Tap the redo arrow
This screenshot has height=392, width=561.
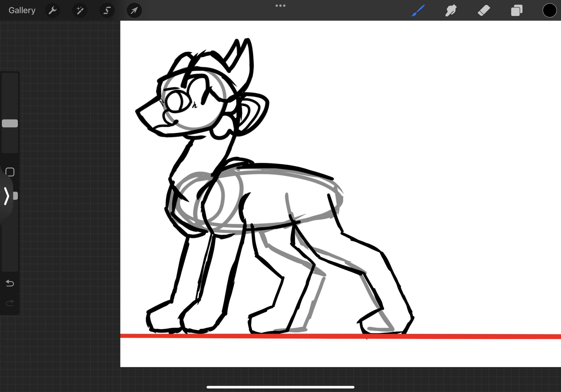point(10,303)
